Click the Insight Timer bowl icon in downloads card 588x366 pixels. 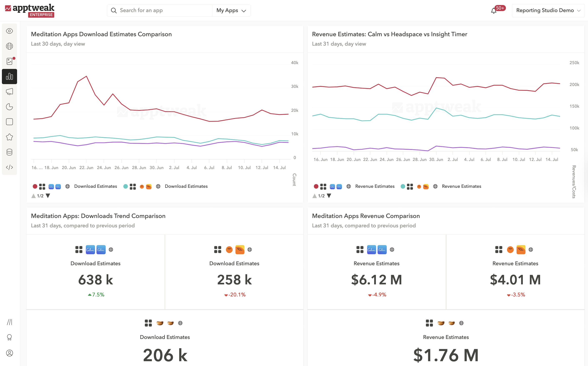pos(160,323)
